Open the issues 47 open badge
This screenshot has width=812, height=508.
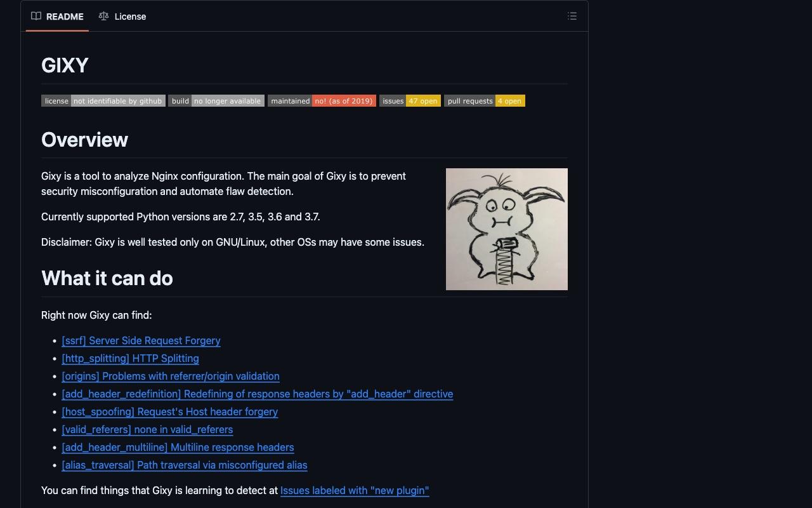point(410,101)
